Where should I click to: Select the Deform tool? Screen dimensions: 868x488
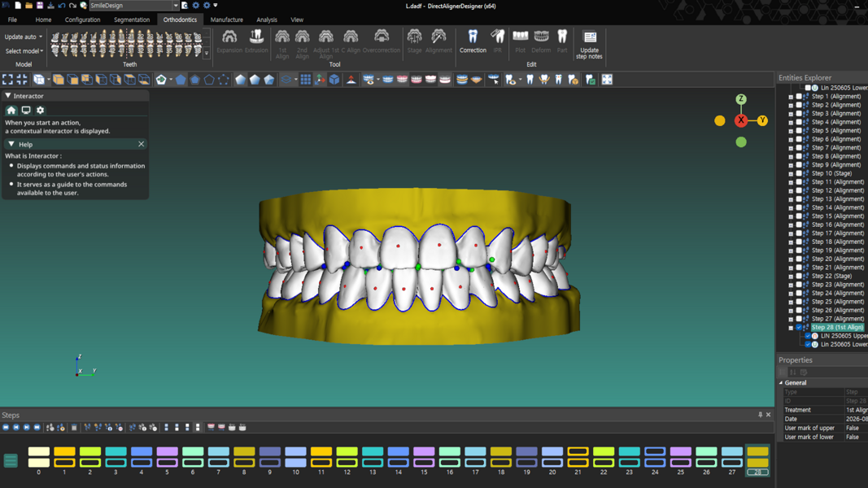[x=542, y=41]
